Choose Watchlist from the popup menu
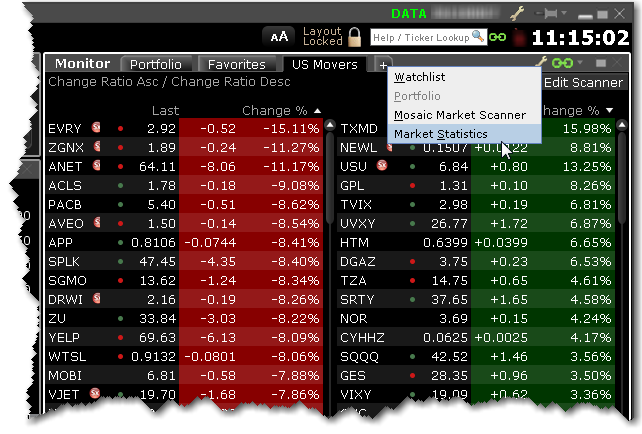Screen dimensions: 642x434 (420, 77)
